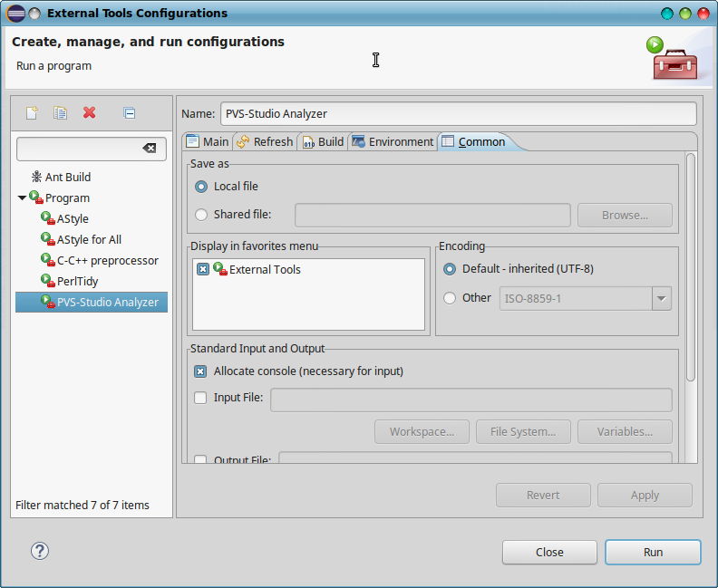Switch to the Build tab
Image resolution: width=718 pixels, height=588 pixels.
pos(323,142)
